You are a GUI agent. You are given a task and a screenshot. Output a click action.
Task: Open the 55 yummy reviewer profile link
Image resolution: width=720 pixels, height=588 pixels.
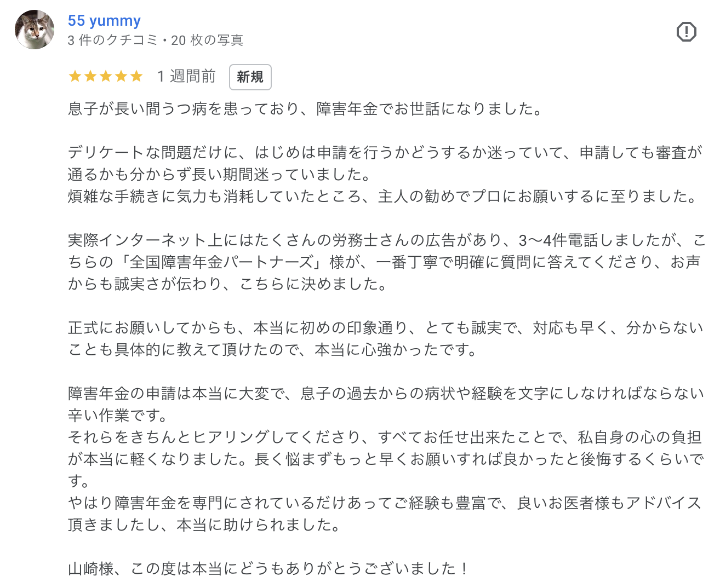104,21
